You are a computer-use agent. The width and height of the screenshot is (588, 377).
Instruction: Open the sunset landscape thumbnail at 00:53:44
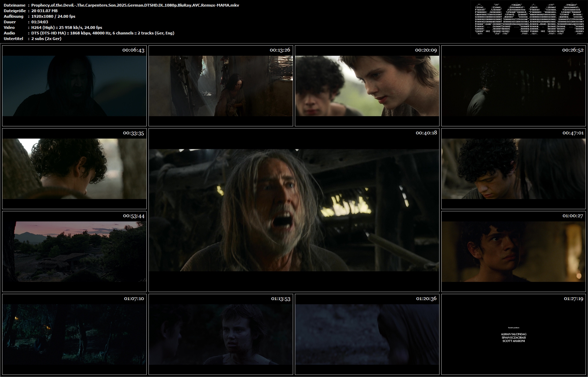pyautogui.click(x=74, y=251)
